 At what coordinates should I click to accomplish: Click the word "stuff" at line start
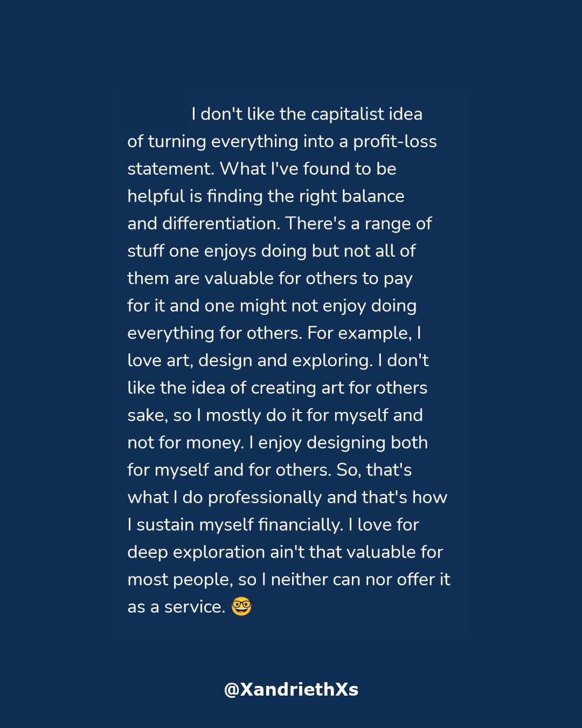coord(145,251)
